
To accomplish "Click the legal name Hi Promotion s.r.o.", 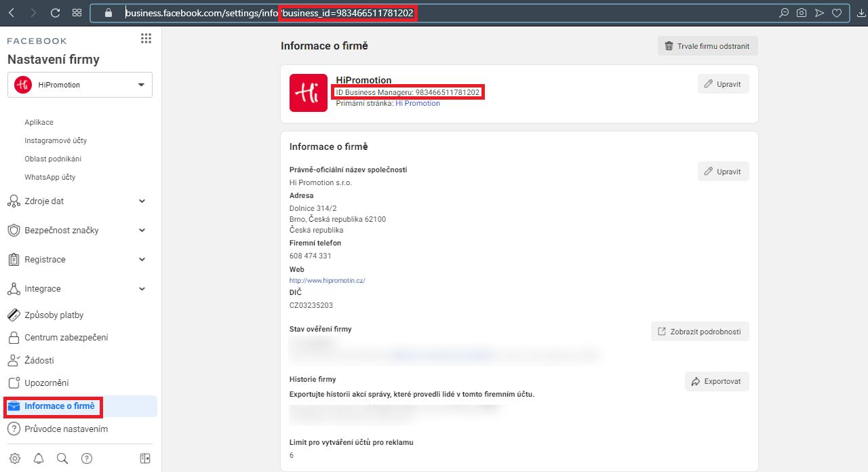I will [321, 182].
